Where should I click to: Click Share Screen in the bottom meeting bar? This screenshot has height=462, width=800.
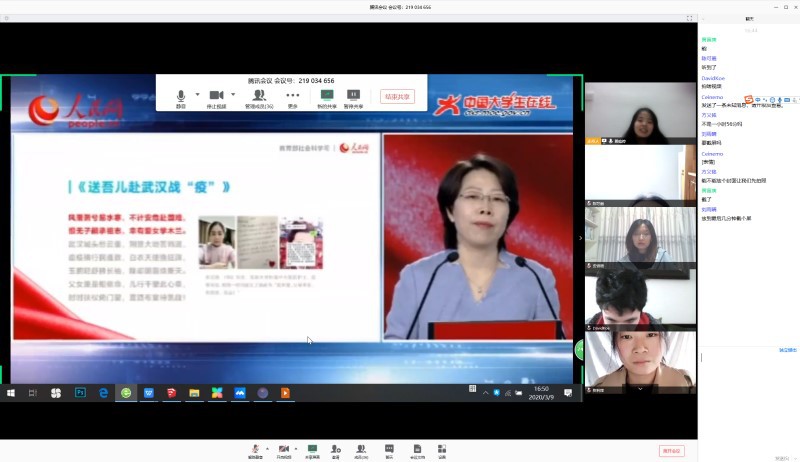[x=312, y=450]
